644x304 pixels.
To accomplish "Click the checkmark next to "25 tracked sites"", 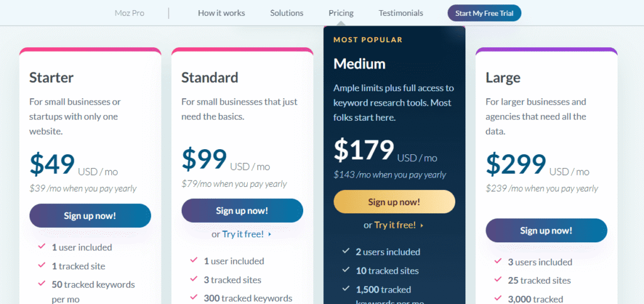I will click(498, 280).
